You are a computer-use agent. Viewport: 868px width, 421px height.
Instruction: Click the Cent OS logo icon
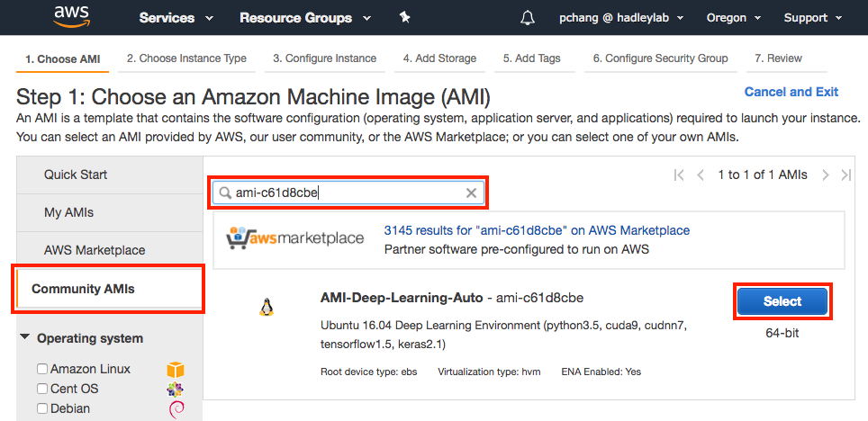click(176, 389)
